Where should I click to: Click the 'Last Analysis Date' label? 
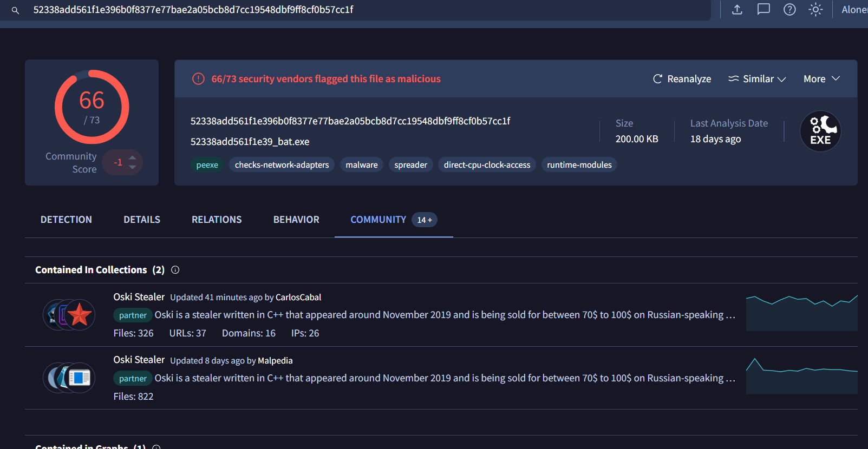point(729,123)
